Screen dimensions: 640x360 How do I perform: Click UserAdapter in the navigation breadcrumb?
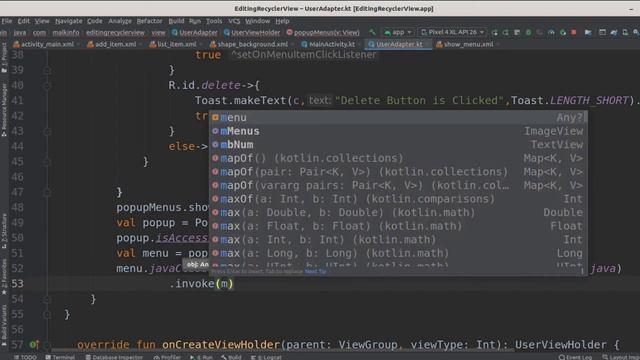point(195,32)
